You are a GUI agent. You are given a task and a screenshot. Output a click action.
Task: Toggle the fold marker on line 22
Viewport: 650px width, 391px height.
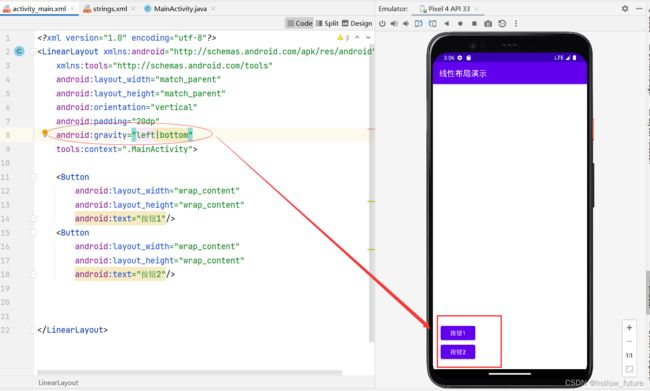34,330
